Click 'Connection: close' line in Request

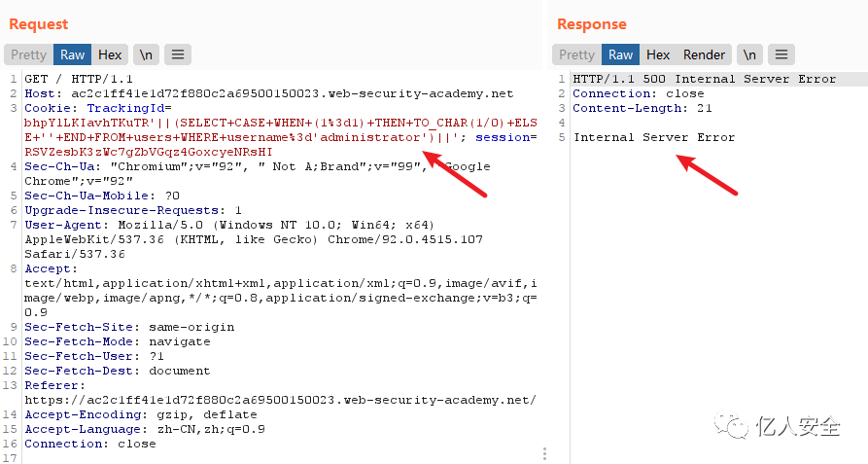coord(90,444)
